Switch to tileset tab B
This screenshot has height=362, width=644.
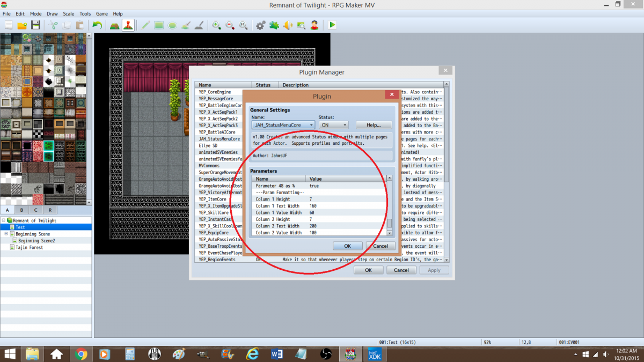[x=21, y=210]
